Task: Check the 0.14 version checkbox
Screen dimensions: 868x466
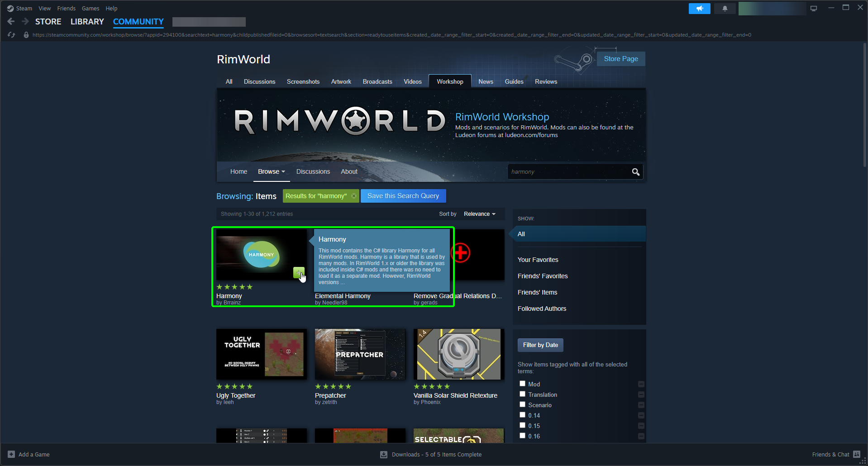Action: [x=522, y=415]
